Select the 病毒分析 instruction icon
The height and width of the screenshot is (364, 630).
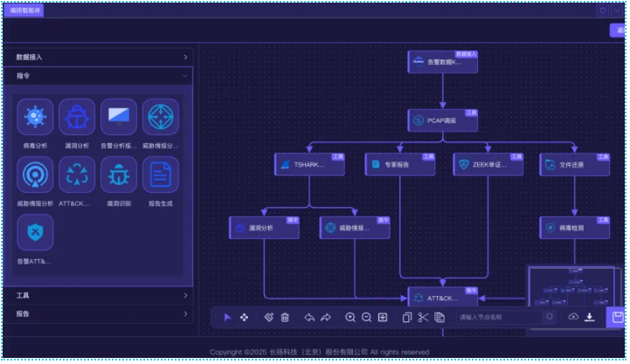point(35,117)
